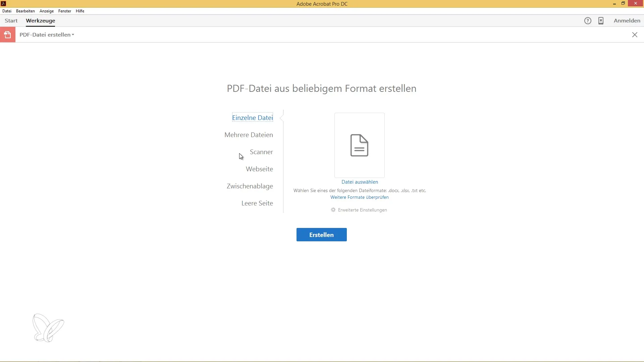
Task: Choose the Scanner source option
Action: [261, 152]
